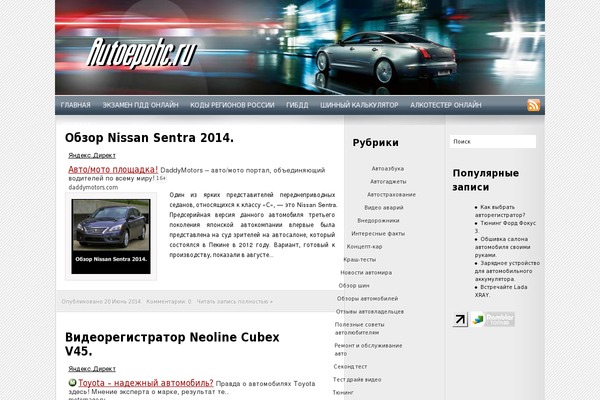600x400 pixels.
Task: Open the Отзывы автовладельцев category
Action: [x=370, y=312]
